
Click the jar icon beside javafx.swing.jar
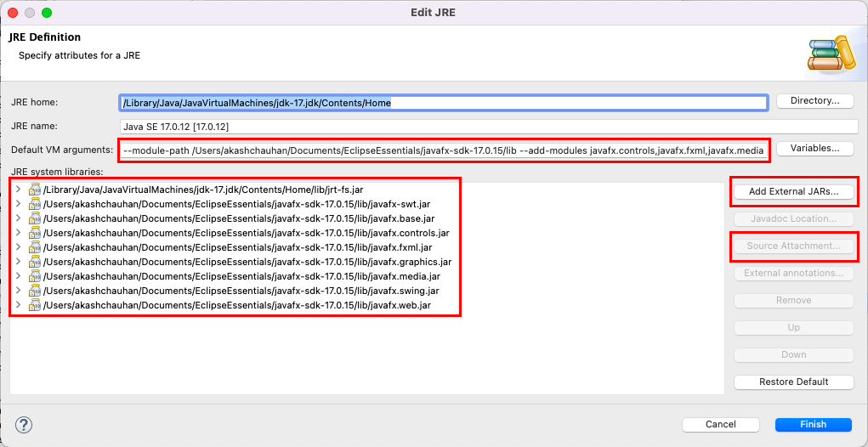(36, 290)
